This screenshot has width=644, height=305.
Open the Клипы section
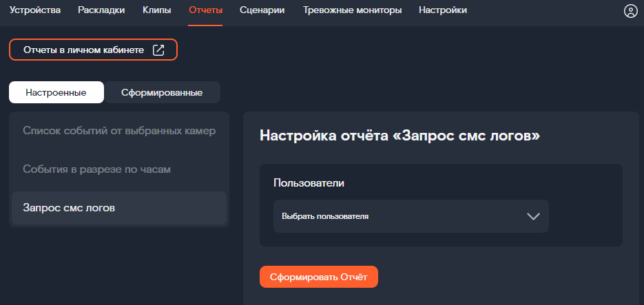pyautogui.click(x=156, y=10)
